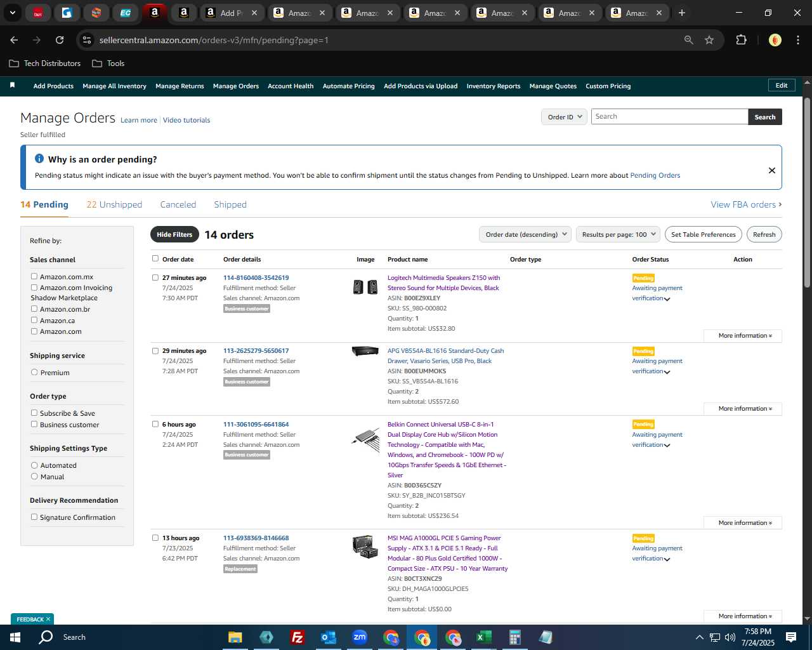Bookmark this page with the star icon
This screenshot has height=650, width=812.
click(x=709, y=40)
